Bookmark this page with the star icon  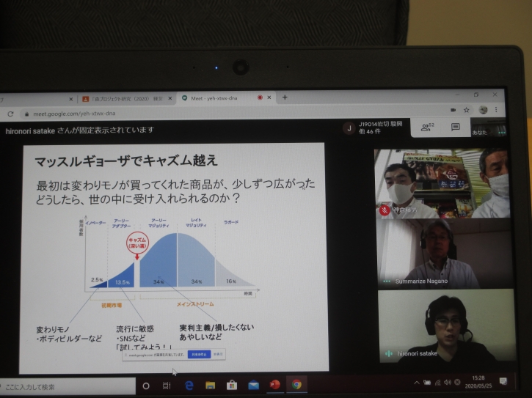(467, 110)
